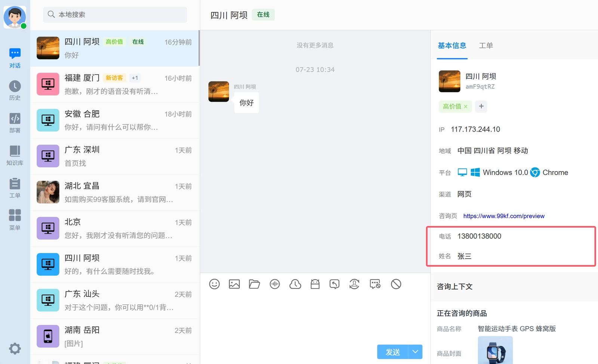Select the active 四川 阿坝 16分钟前 conversation

[x=115, y=48]
